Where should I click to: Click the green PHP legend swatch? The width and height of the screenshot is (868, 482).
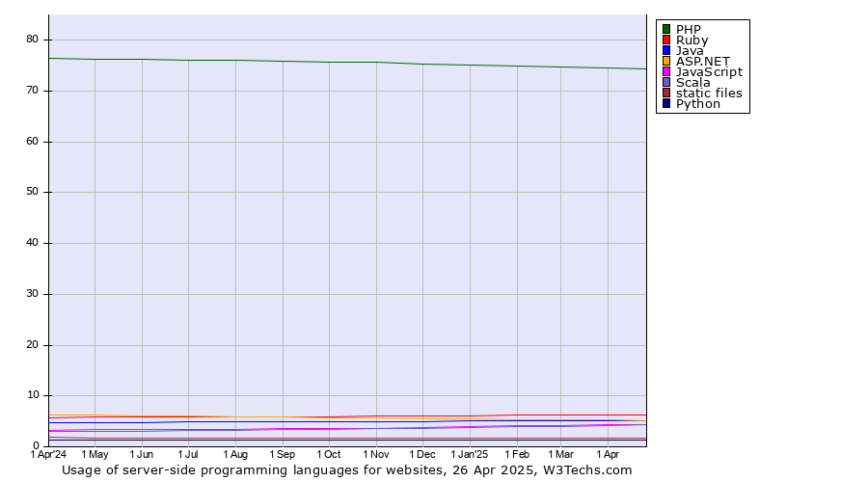[x=666, y=29]
